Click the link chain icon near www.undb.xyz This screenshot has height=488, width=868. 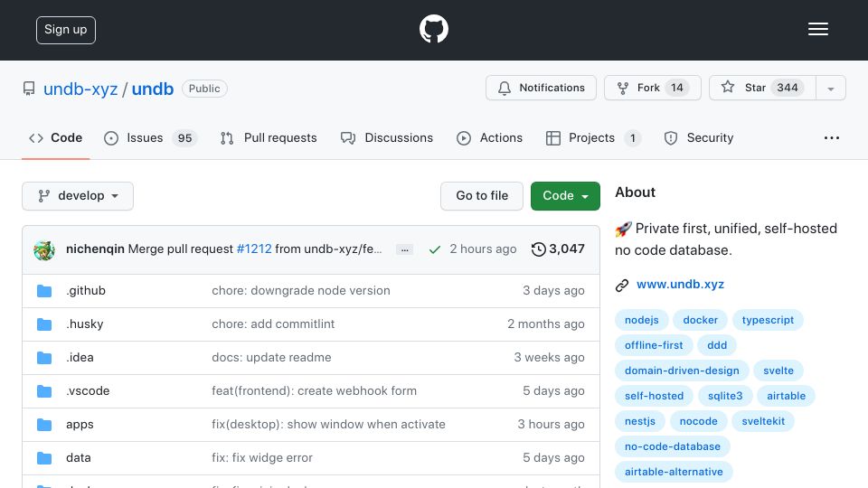[622, 285]
